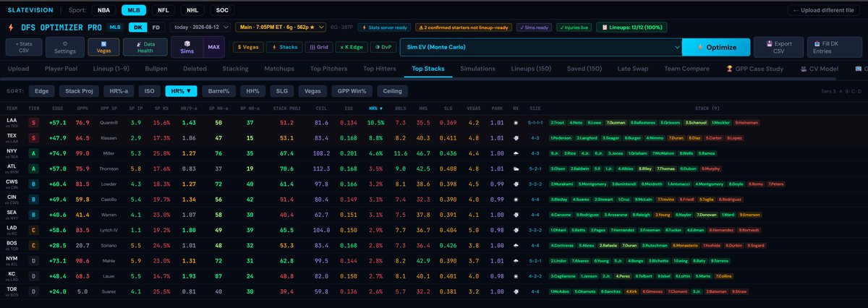868x308 pixels.
Task: Click the cloud weather icon in the BOS row
Action: pos(516,244)
